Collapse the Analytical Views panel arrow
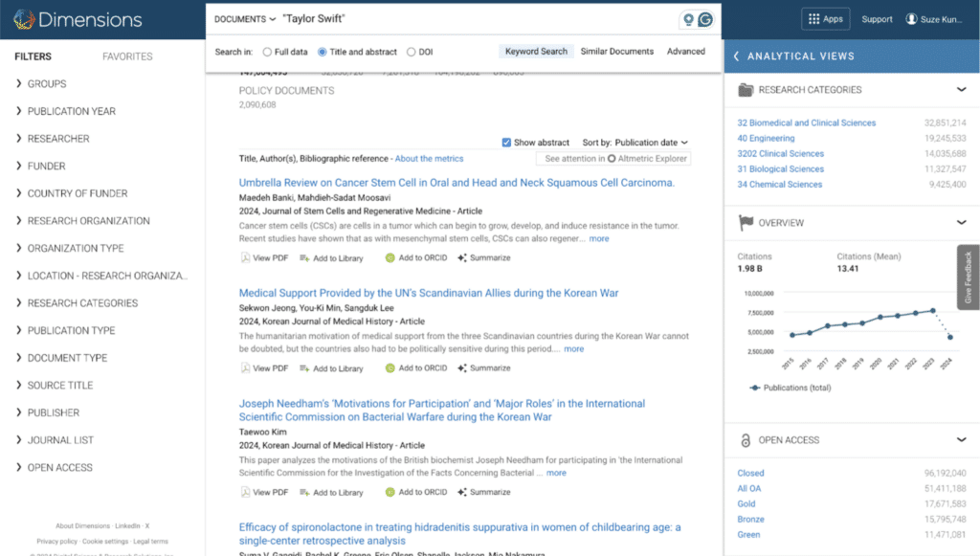 click(736, 56)
